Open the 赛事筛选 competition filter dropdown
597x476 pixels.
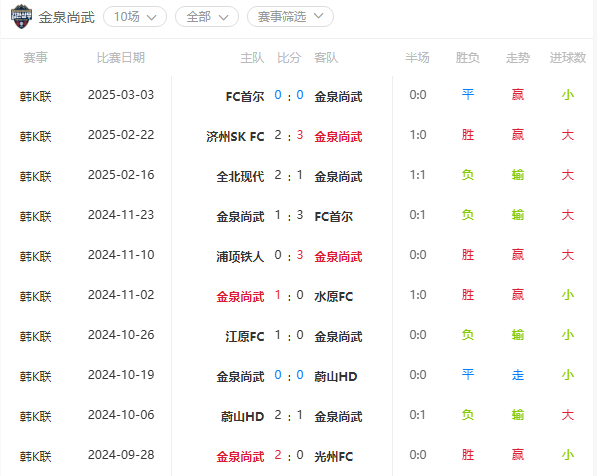point(291,17)
